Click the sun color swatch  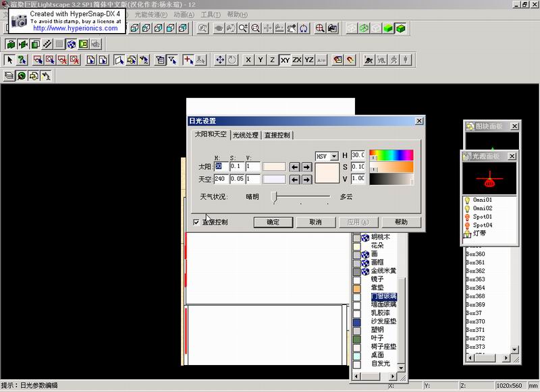[x=273, y=167]
